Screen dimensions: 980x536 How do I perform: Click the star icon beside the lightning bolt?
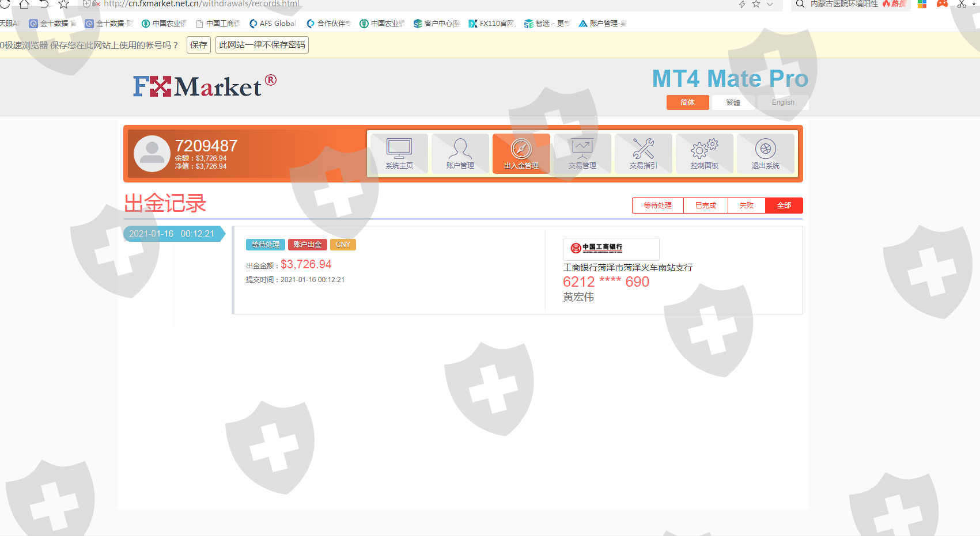tap(756, 4)
